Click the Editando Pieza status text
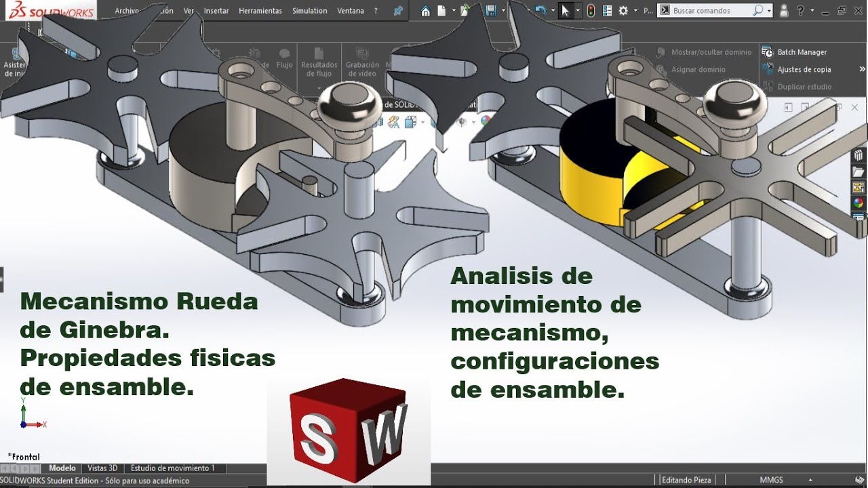Image resolution: width=868 pixels, height=488 pixels. click(687, 480)
